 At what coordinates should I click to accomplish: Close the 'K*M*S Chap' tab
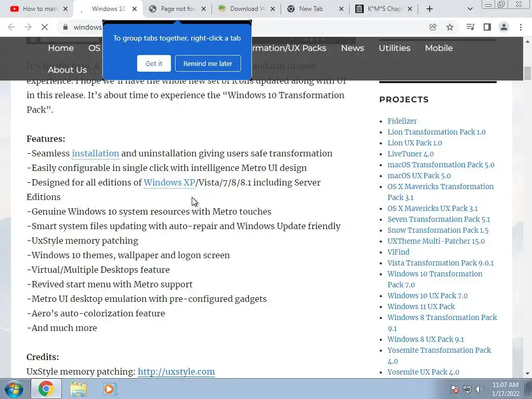(x=410, y=9)
